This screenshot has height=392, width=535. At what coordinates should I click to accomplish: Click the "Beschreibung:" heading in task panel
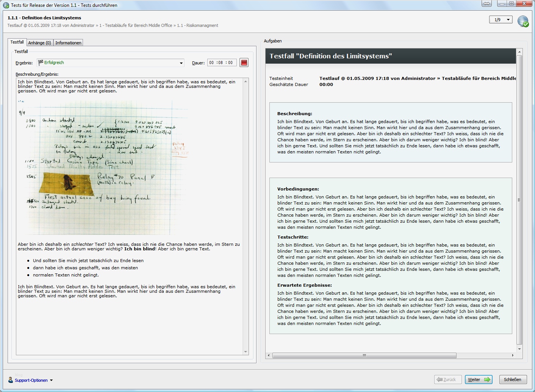click(295, 114)
